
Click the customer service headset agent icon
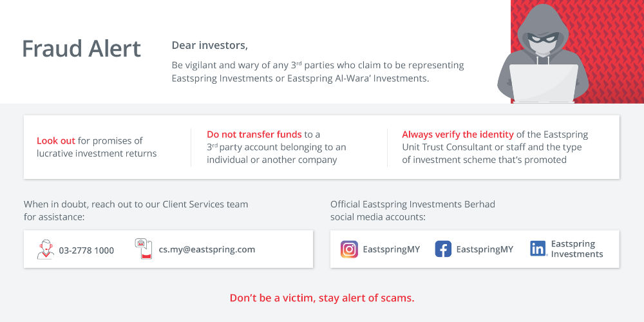click(x=46, y=249)
